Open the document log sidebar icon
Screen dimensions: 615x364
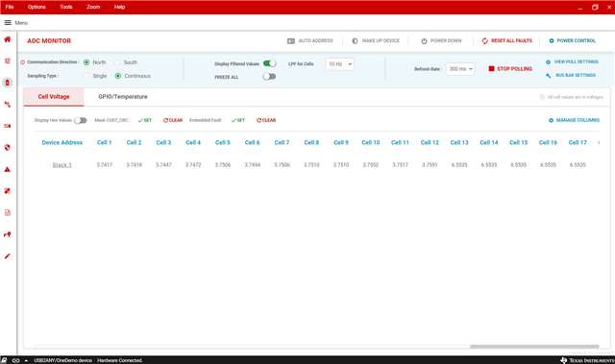(x=8, y=213)
